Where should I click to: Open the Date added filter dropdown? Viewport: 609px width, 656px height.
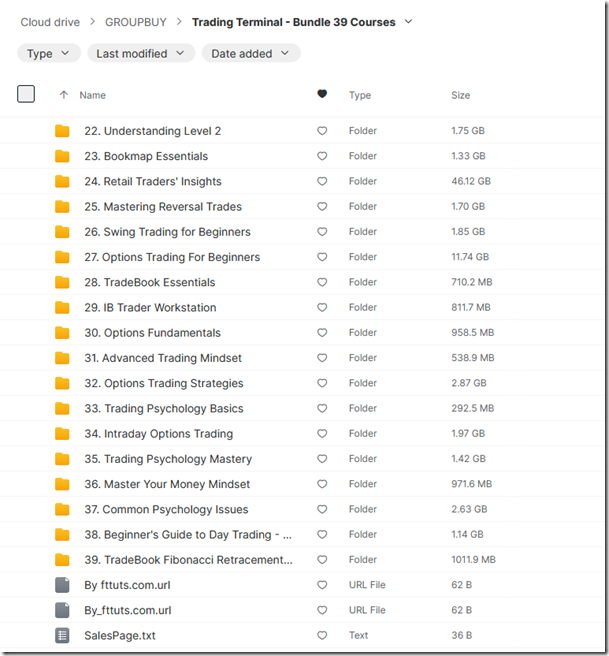pyautogui.click(x=251, y=53)
